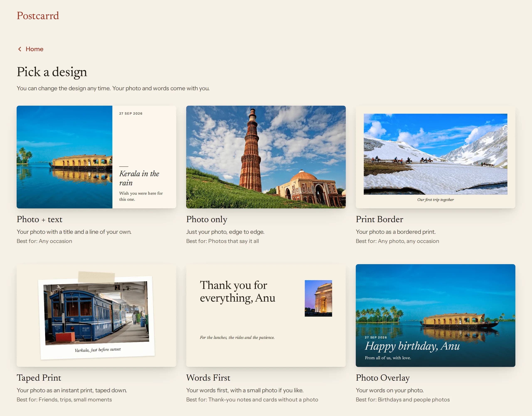
Task: Click 'You can change the design any time' subtitle
Action: coord(113,88)
